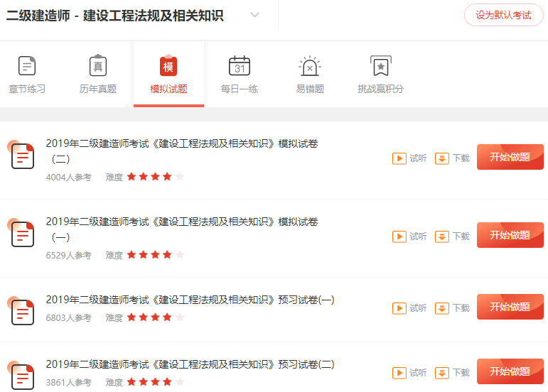Viewport: 548px width, 392px height.
Task: Click play icon for 预习试卷(二) 试听
Action: 399,373
